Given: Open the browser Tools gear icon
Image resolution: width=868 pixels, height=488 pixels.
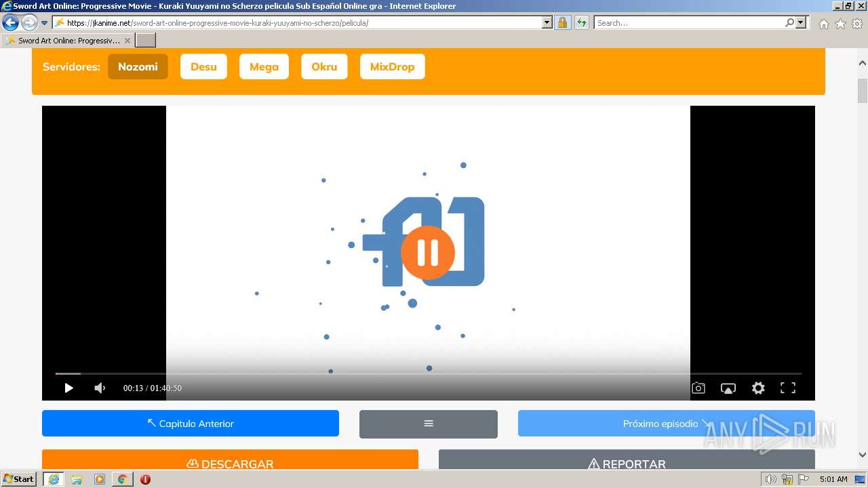Looking at the screenshot, I should 857,24.
